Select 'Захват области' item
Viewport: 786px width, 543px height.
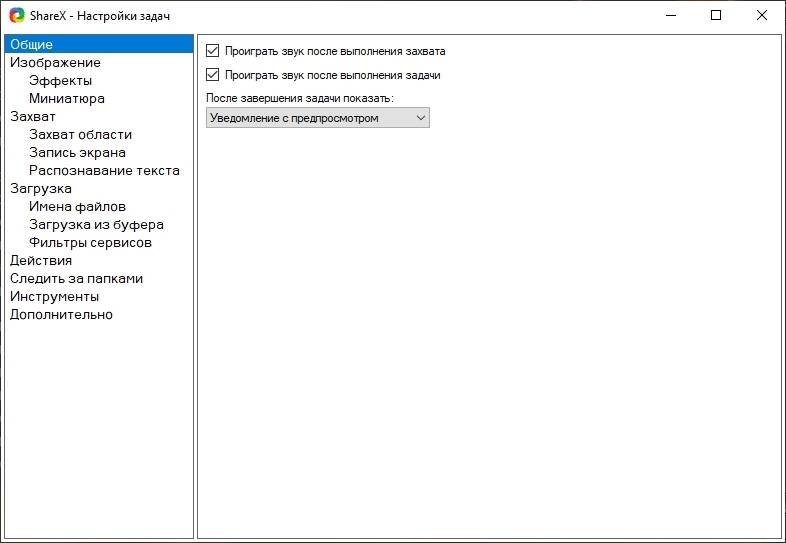(81, 134)
